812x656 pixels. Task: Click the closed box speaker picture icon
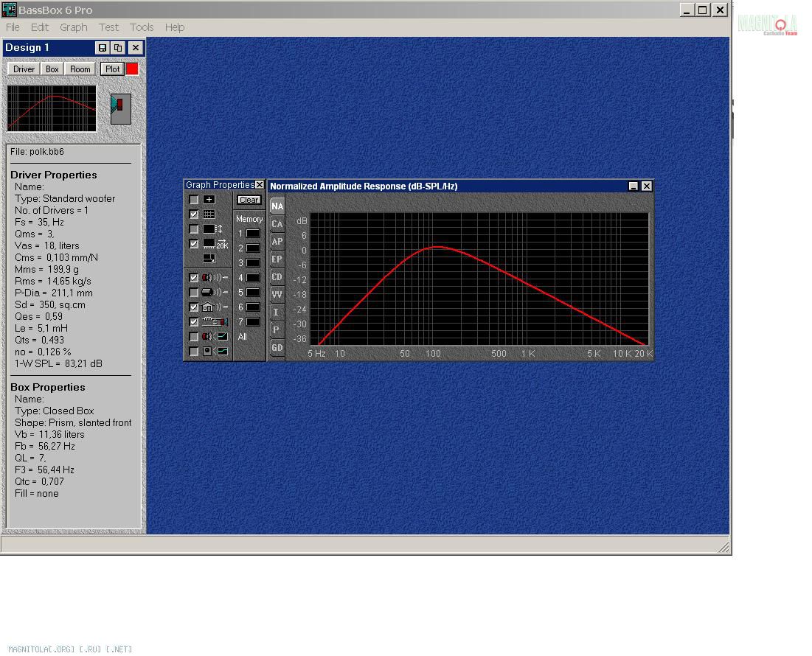click(x=121, y=108)
